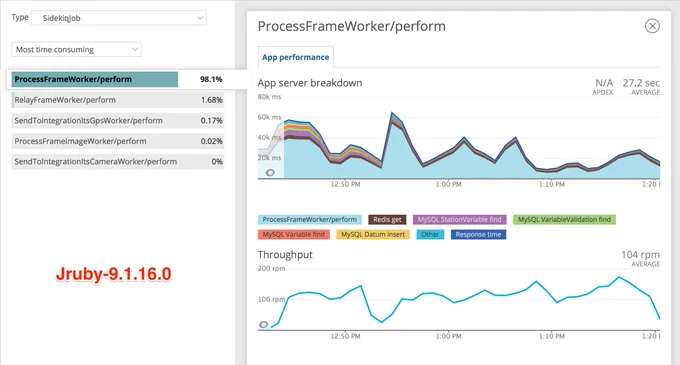
Task: Toggle Other legend swatch
Action: tap(430, 235)
